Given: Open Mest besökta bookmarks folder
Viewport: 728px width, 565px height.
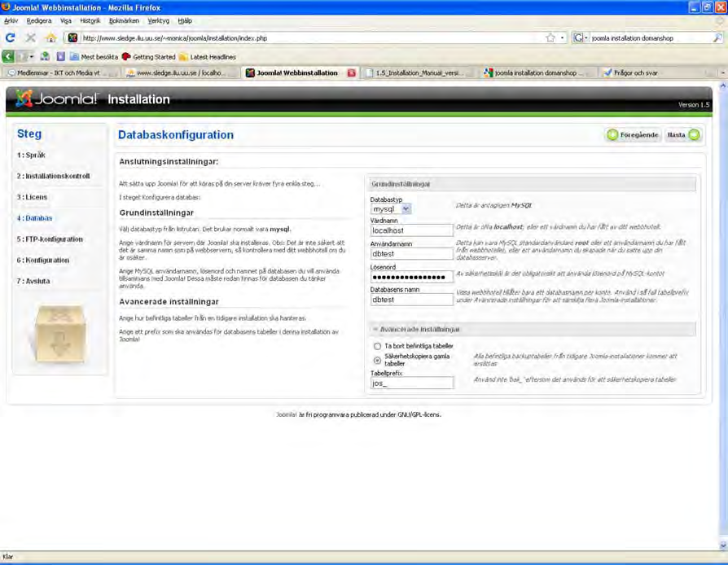Looking at the screenshot, I should [x=94, y=57].
